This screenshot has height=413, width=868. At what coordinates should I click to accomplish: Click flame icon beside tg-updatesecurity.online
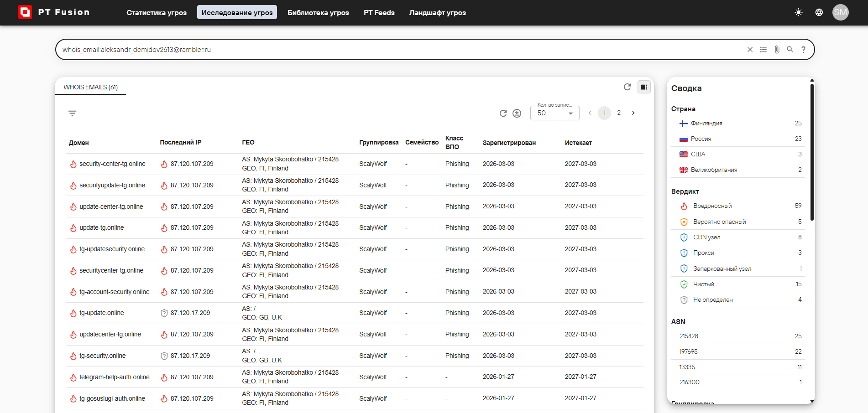click(73, 249)
